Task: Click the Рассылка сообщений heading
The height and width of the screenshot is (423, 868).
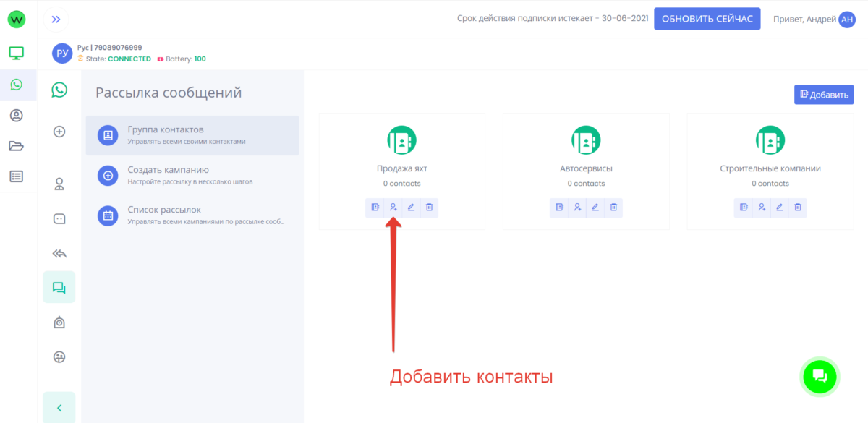Action: coord(169,93)
